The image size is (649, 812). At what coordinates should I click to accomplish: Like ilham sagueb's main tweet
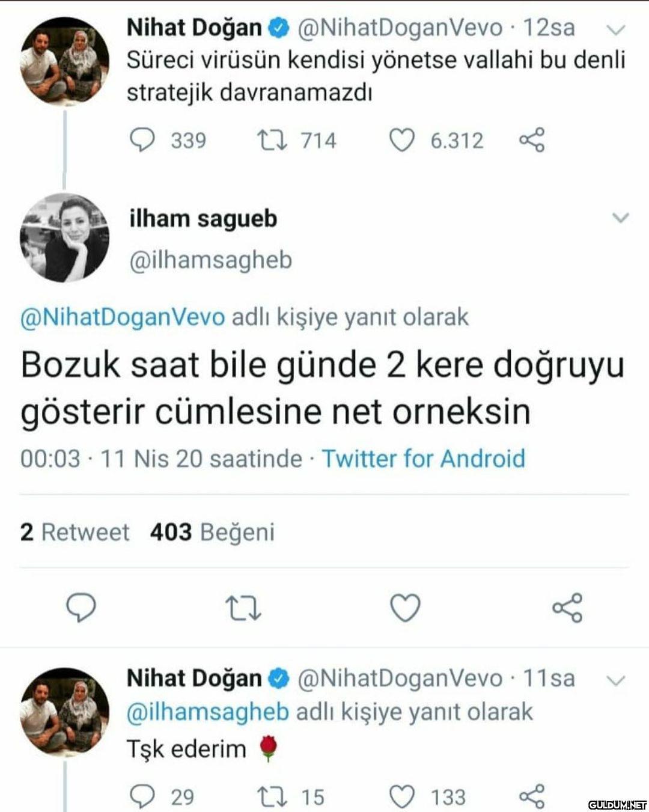tap(405, 608)
